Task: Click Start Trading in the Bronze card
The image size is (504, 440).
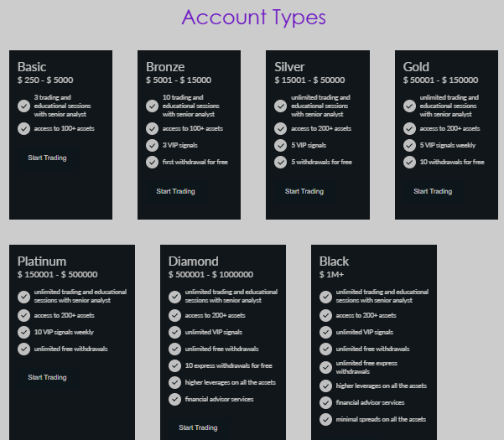Action: [175, 191]
